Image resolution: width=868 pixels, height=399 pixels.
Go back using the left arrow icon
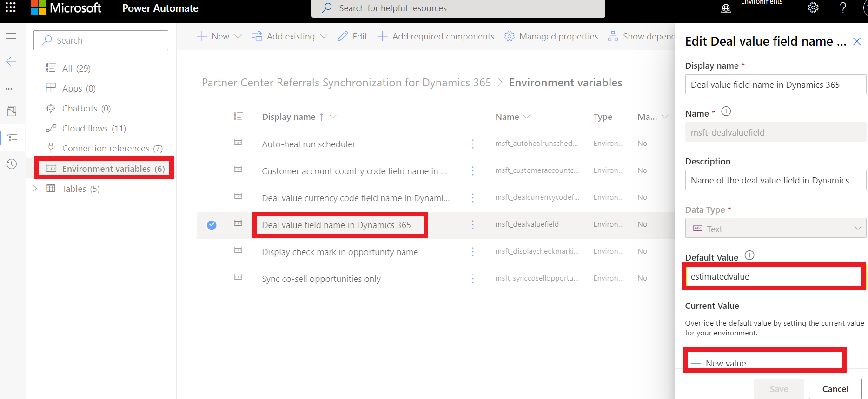click(x=11, y=61)
